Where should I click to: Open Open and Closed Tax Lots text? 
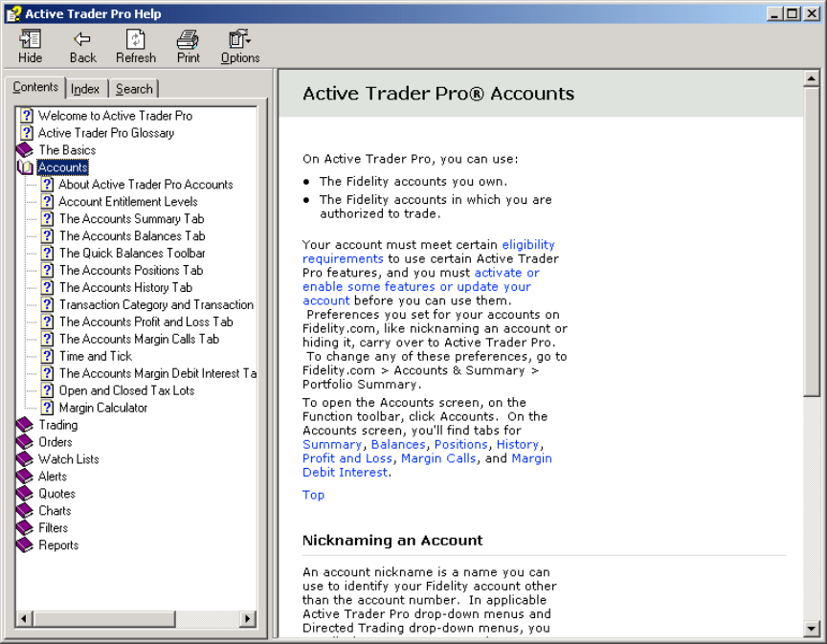(126, 390)
